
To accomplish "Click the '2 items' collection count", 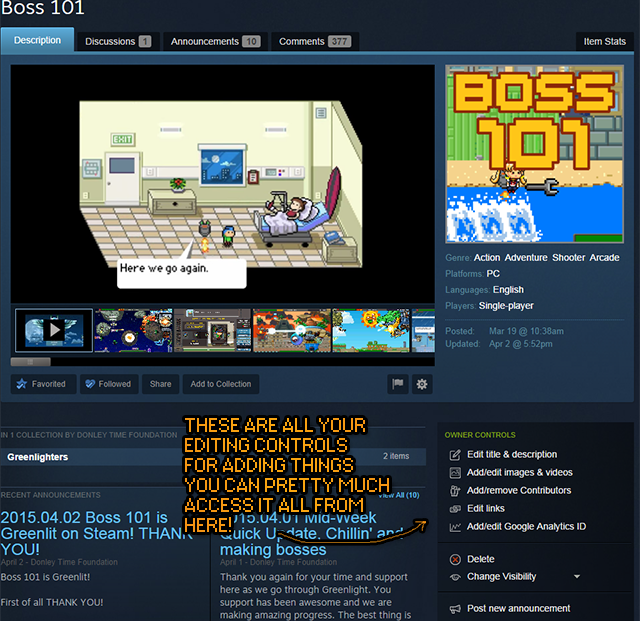I will tap(396, 456).
